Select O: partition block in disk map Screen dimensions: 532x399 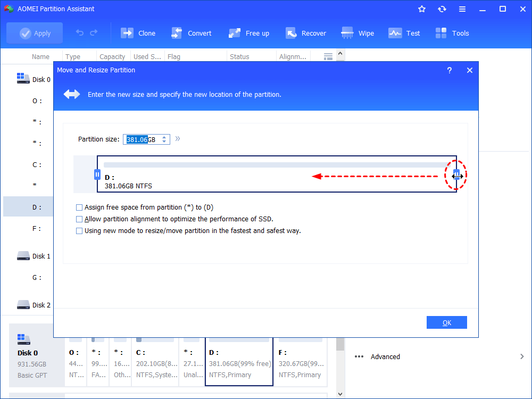[76, 362]
